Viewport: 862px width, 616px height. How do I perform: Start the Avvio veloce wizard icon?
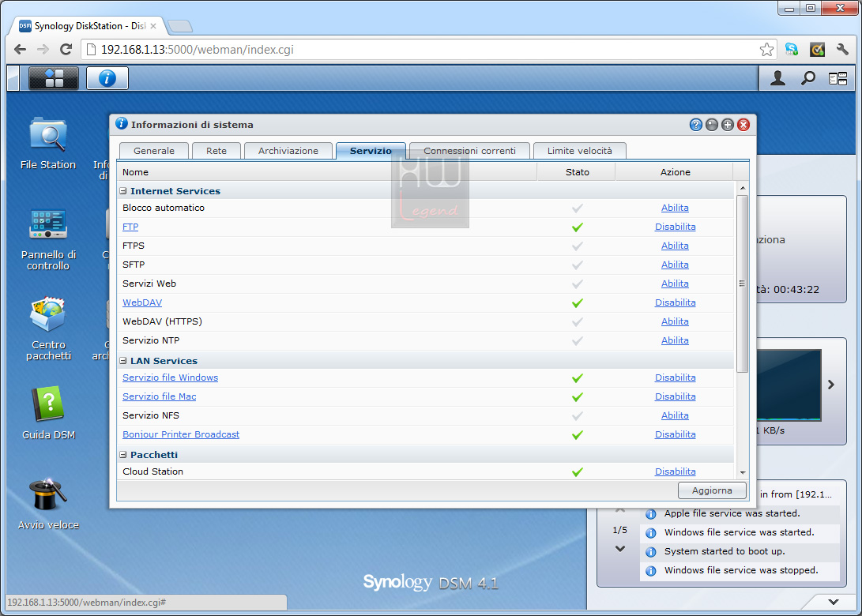point(48,504)
